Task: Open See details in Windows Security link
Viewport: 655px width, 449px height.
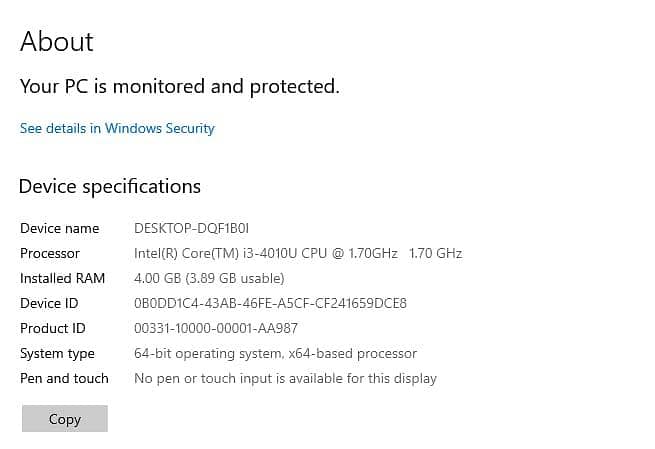Action: [117, 128]
